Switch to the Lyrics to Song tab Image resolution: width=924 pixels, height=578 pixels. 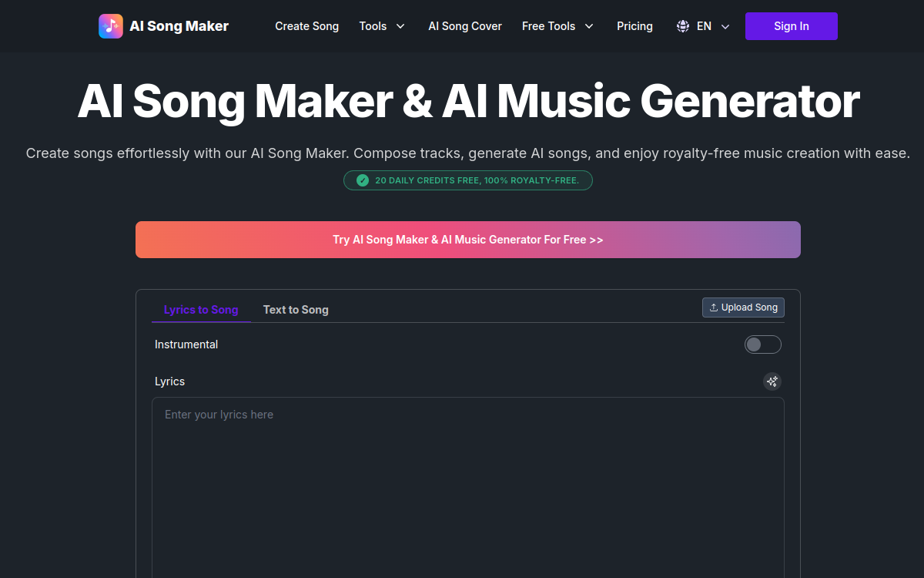[x=201, y=310]
